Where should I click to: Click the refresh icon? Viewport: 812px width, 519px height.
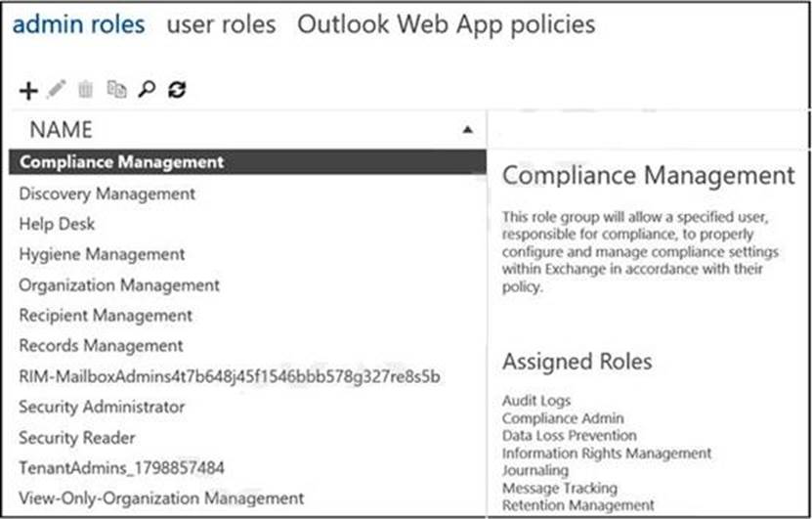click(177, 90)
